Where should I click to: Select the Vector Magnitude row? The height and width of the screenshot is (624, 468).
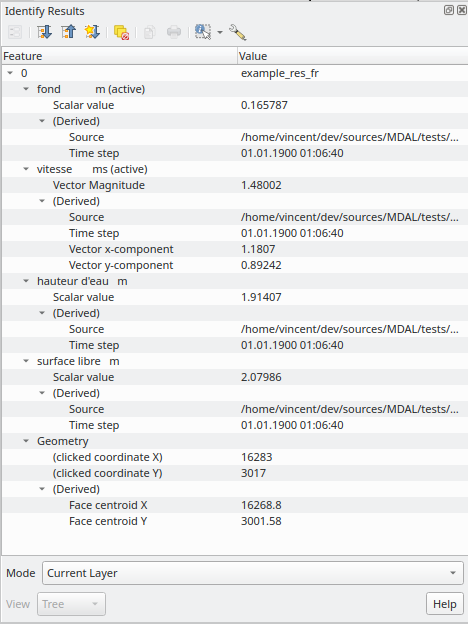235,185
